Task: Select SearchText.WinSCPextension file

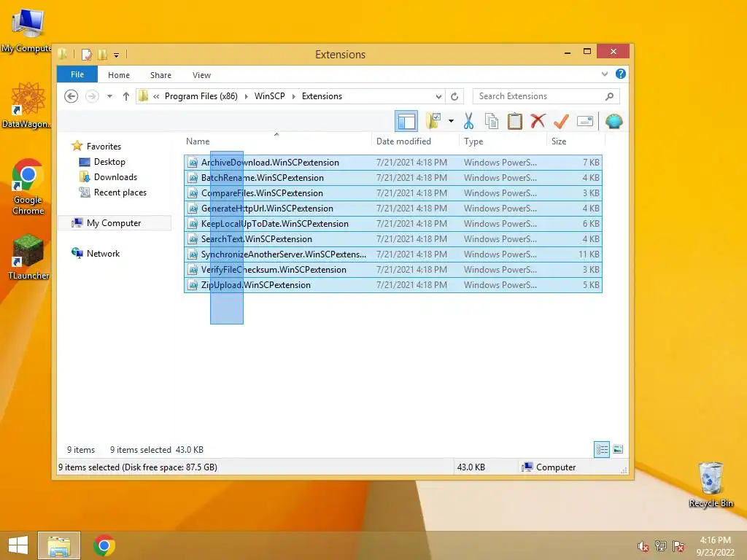Action: (x=393, y=238)
